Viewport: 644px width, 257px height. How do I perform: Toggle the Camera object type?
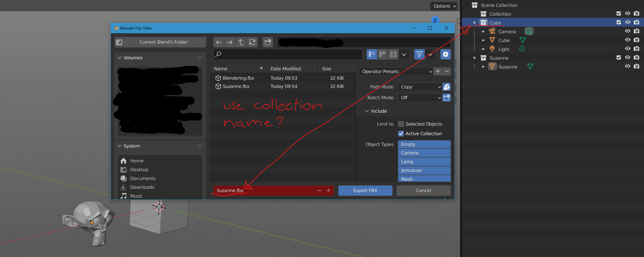(x=424, y=153)
